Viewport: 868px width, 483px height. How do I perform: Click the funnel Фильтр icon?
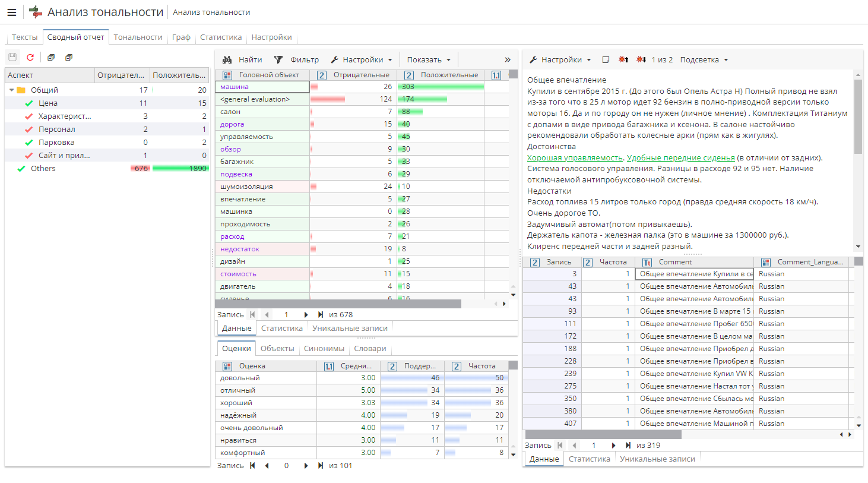pyautogui.click(x=278, y=59)
